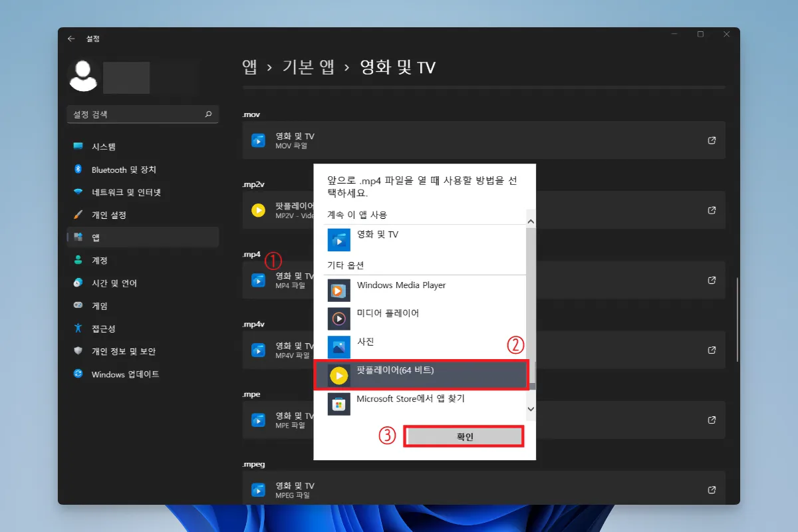798x532 pixels.
Task: Select 영화 및 TV under 계속 이 앱 사용
Action: (339, 240)
